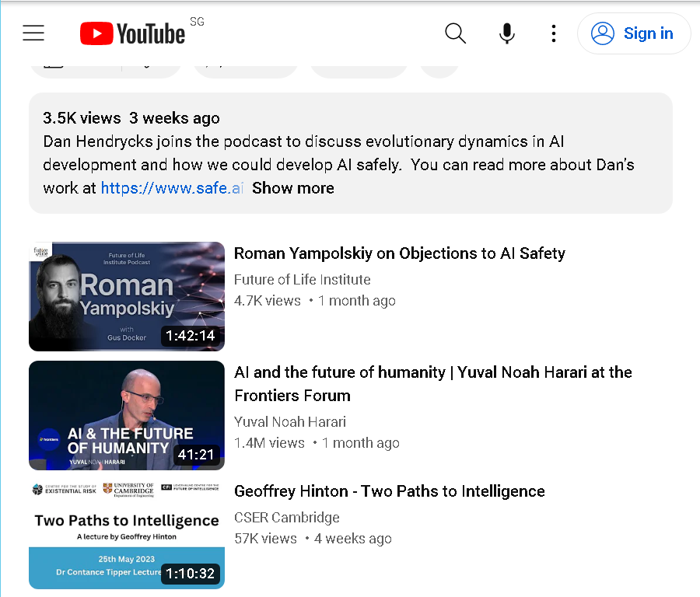Image resolution: width=700 pixels, height=597 pixels.
Task: Open the search magnifier icon
Action: [455, 33]
